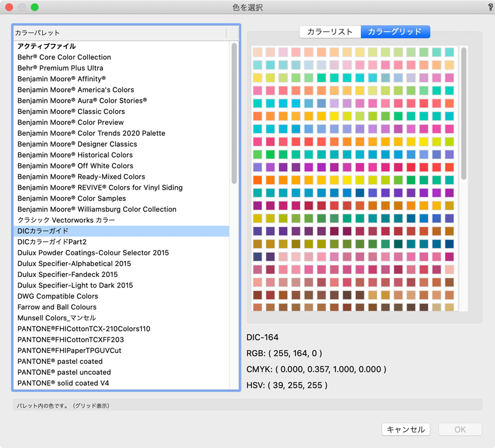Select PANTONE®FHICottonTCX-210Colors110 palette
This screenshot has height=448, width=495.
(121, 329)
